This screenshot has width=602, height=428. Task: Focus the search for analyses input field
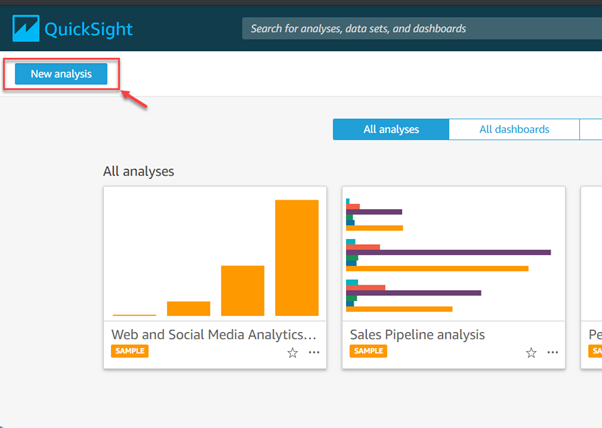[422, 28]
